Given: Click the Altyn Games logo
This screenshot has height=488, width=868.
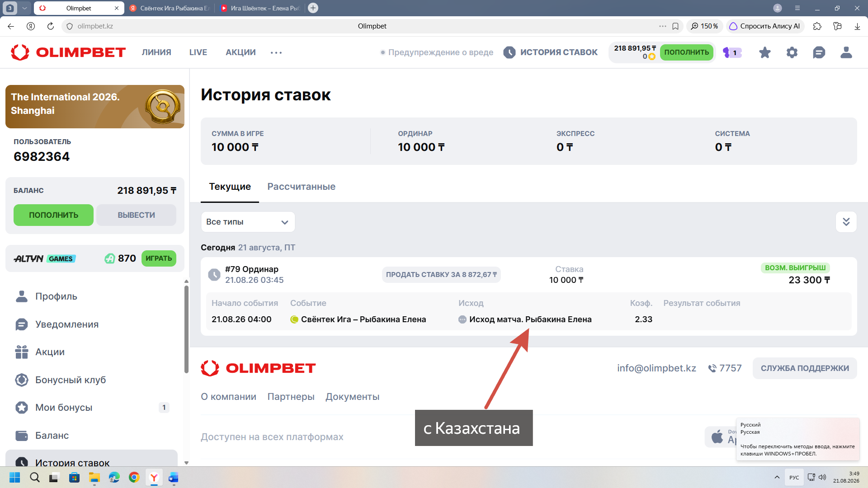Looking at the screenshot, I should coord(45,258).
